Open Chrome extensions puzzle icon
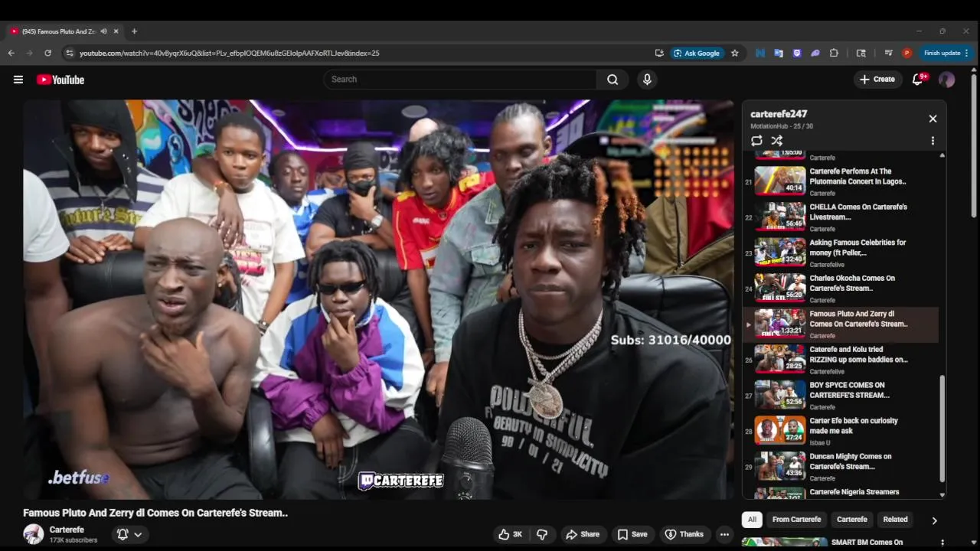The height and width of the screenshot is (551, 980). 835,53
